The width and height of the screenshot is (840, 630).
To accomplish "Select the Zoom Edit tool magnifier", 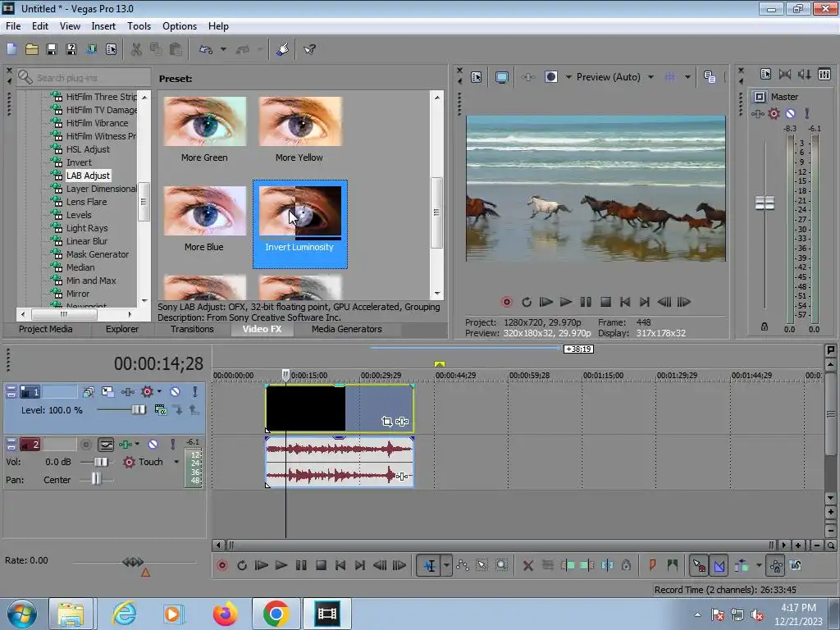I will tap(501, 565).
